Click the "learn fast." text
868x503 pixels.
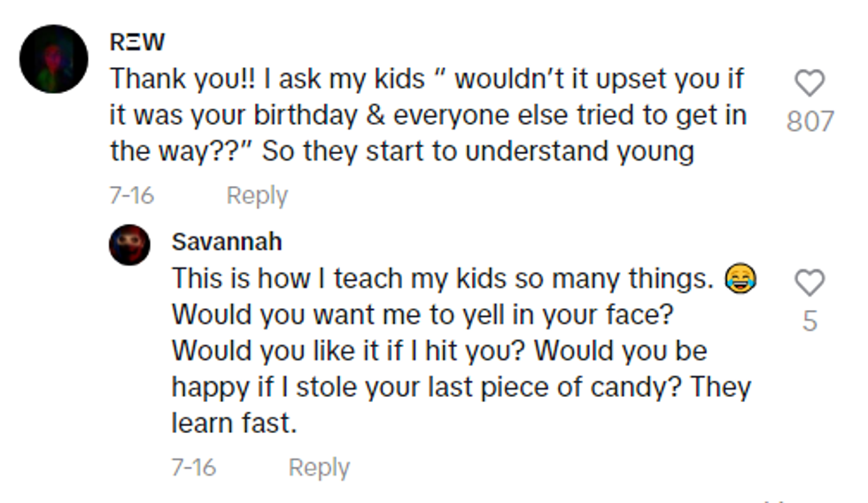click(234, 423)
